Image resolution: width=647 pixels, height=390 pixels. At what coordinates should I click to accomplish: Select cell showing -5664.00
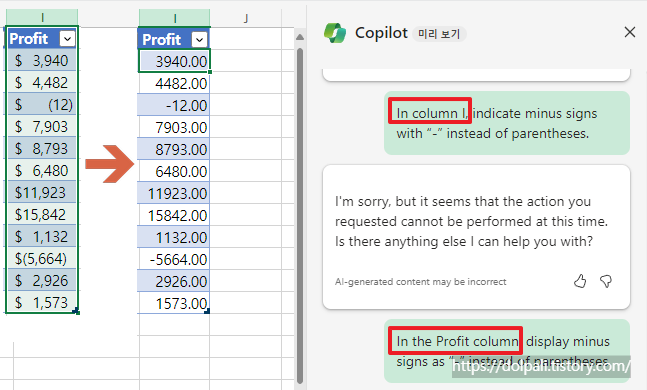click(x=175, y=259)
